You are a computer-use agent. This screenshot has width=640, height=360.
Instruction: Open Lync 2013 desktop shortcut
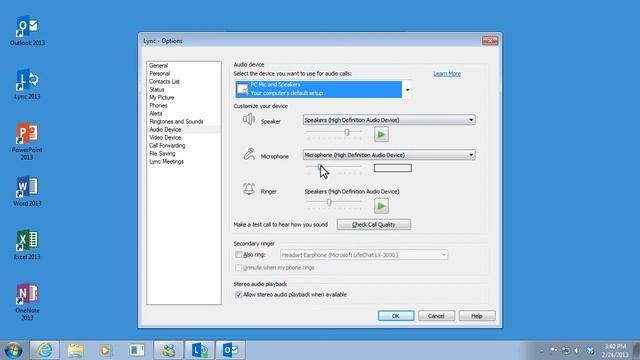[x=27, y=84]
